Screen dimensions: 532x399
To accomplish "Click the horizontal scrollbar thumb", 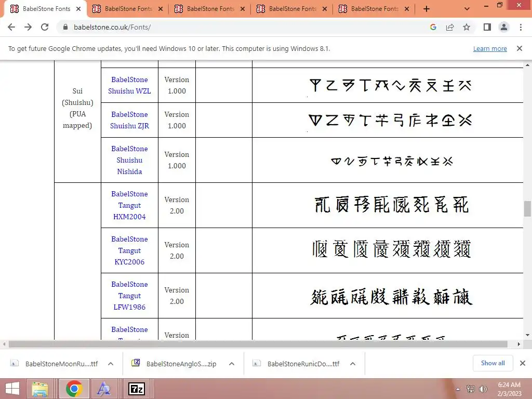I will pos(258,344).
